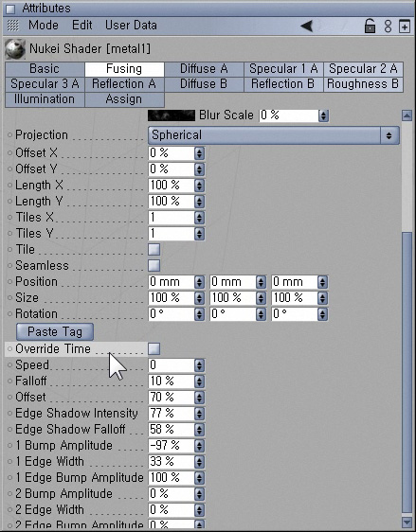Click the Falloff 10 % field
416x532 pixels.
pyautogui.click(x=172, y=381)
